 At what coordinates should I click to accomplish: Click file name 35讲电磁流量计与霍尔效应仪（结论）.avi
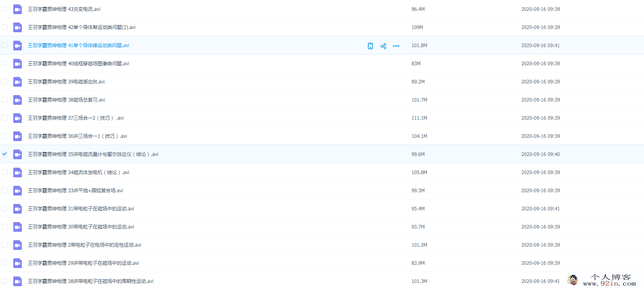(x=93, y=154)
